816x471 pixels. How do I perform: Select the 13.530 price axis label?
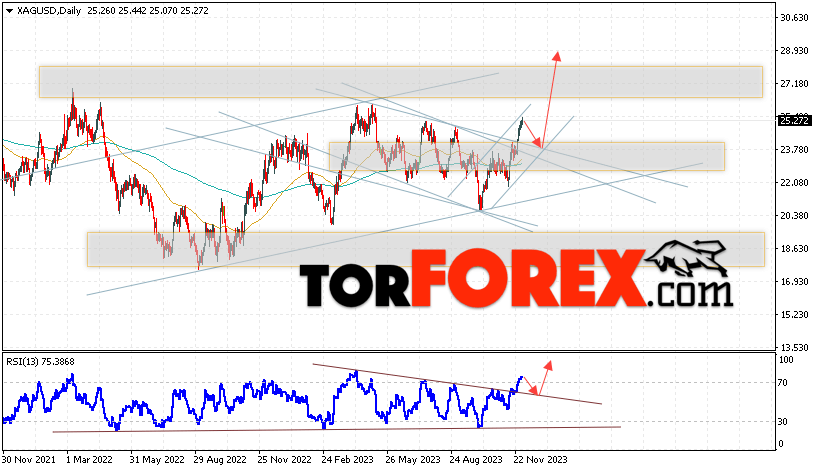coord(794,348)
